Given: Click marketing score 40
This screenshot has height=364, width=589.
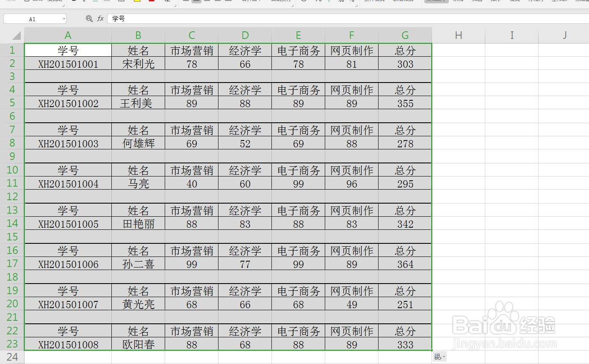Looking at the screenshot, I should tap(192, 184).
